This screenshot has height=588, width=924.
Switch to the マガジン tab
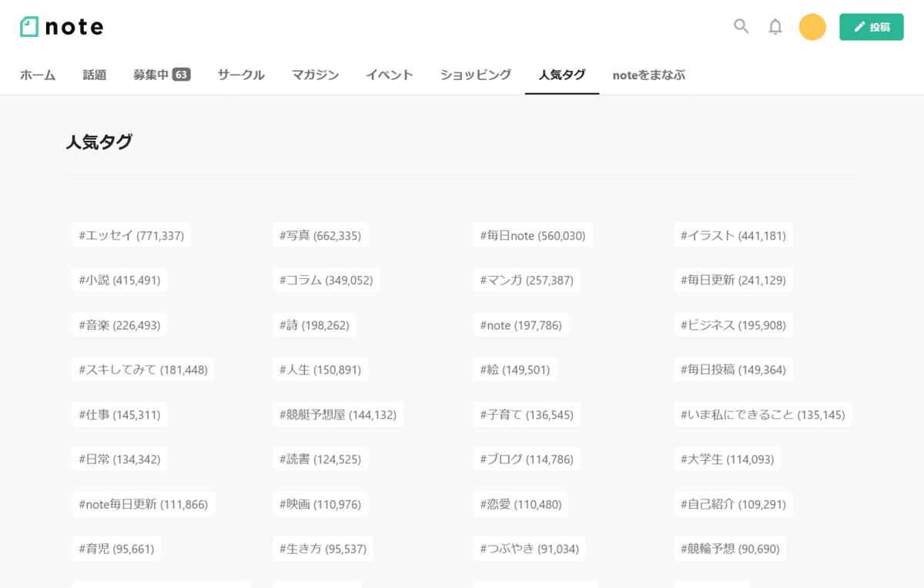coord(315,75)
